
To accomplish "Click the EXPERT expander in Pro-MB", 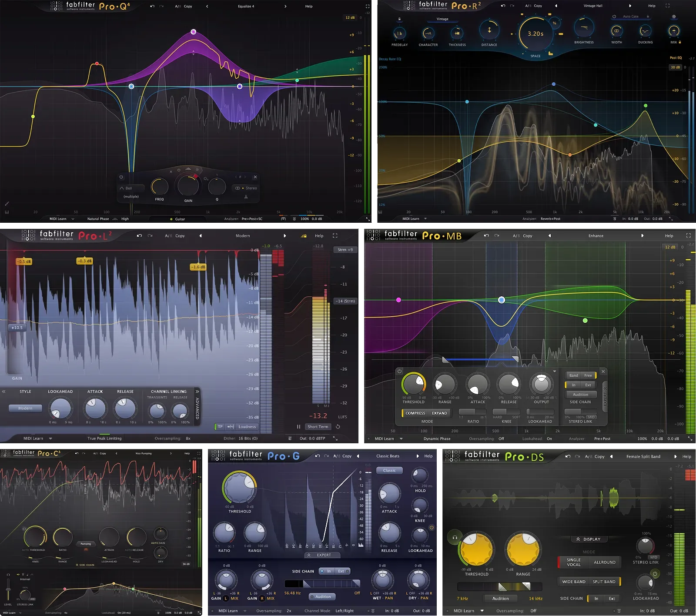I will [x=605, y=396].
